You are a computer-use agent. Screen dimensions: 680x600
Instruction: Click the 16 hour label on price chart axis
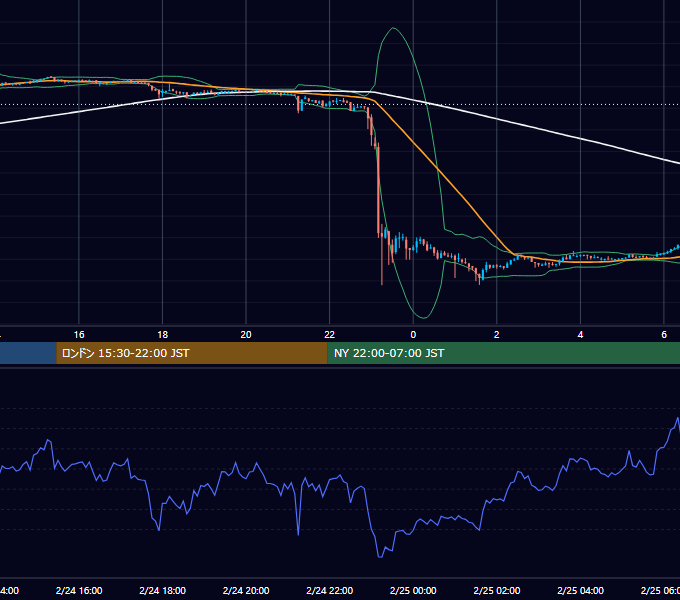(79, 335)
